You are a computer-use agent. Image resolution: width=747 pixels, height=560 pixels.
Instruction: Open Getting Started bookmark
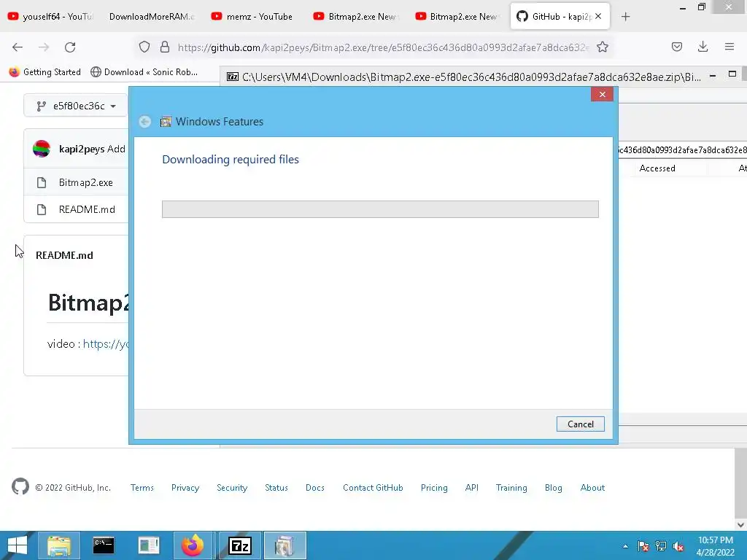point(44,72)
